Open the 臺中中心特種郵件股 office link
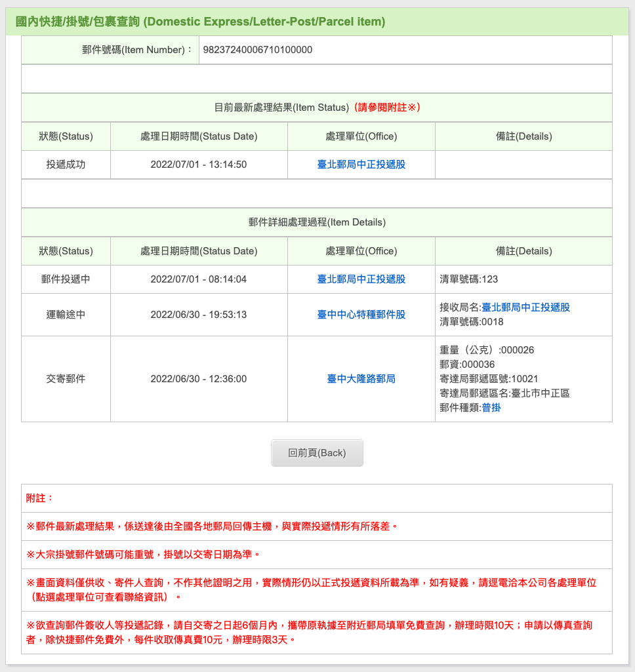Viewport: 635px width, 672px height. coord(361,315)
